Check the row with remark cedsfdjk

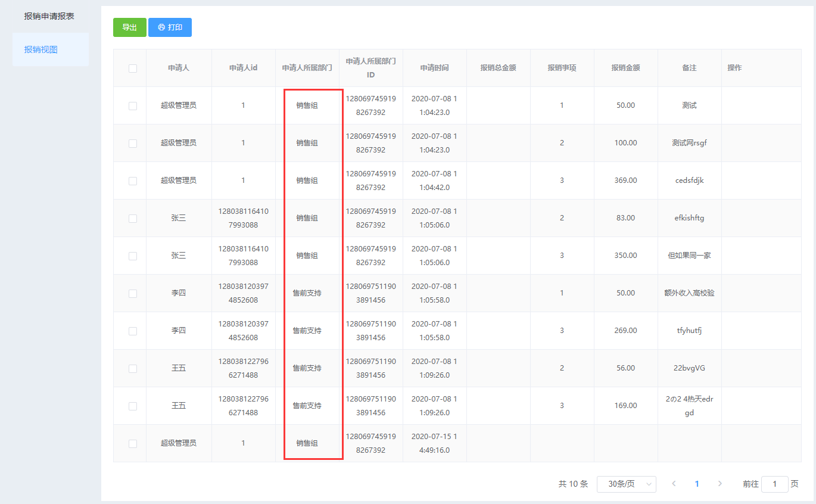[133, 181]
